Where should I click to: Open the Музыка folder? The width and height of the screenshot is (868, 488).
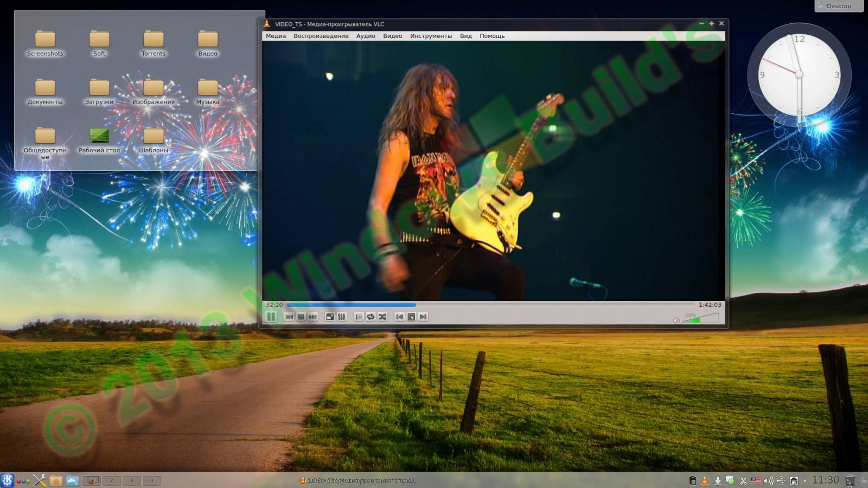pos(208,92)
